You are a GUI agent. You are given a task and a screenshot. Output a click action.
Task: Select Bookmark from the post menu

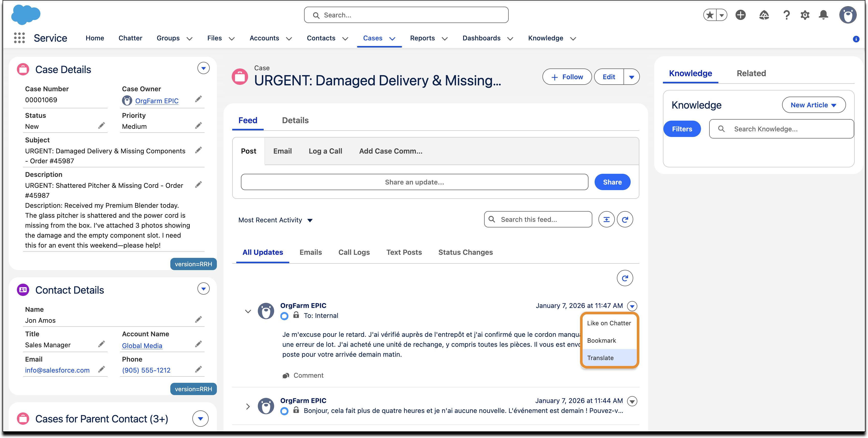609,340
